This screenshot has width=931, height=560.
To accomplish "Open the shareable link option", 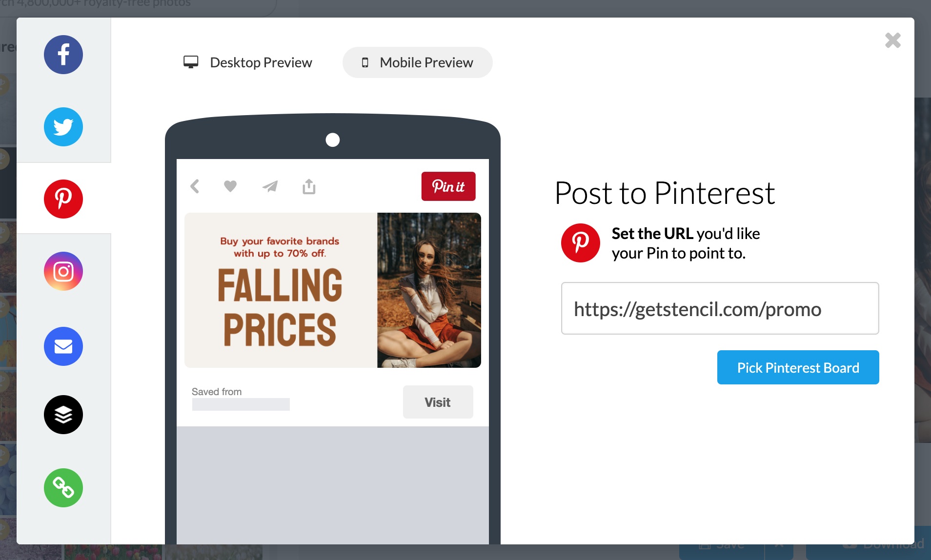I will [x=63, y=487].
